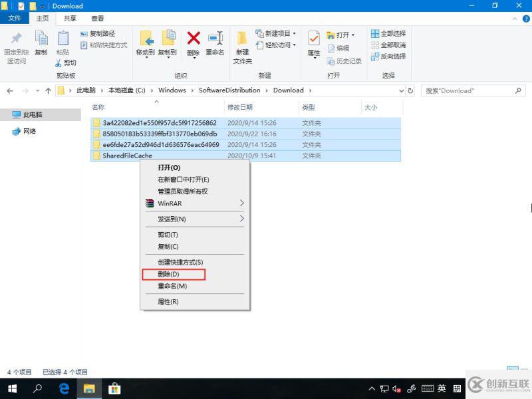The height and width of the screenshot is (399, 532).
Task: Click red X Delete ribbon icon
Action: pyautogui.click(x=194, y=38)
